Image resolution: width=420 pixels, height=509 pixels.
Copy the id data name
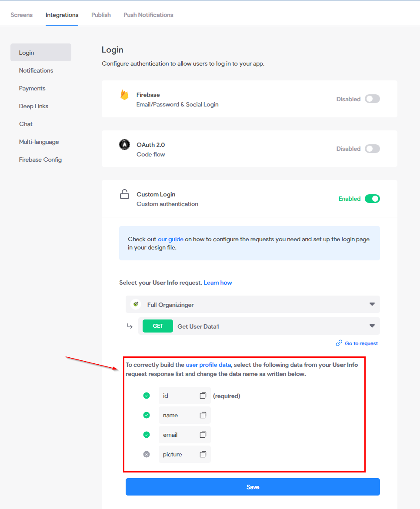203,396
